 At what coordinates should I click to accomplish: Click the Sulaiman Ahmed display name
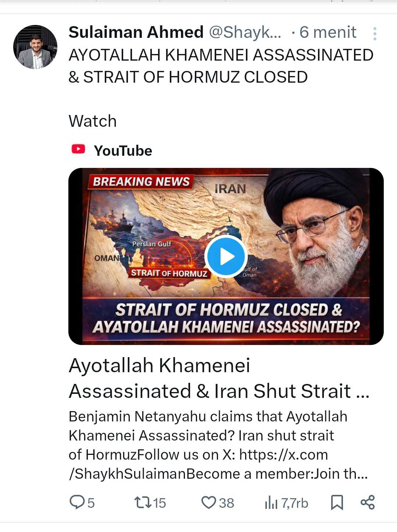click(x=136, y=32)
